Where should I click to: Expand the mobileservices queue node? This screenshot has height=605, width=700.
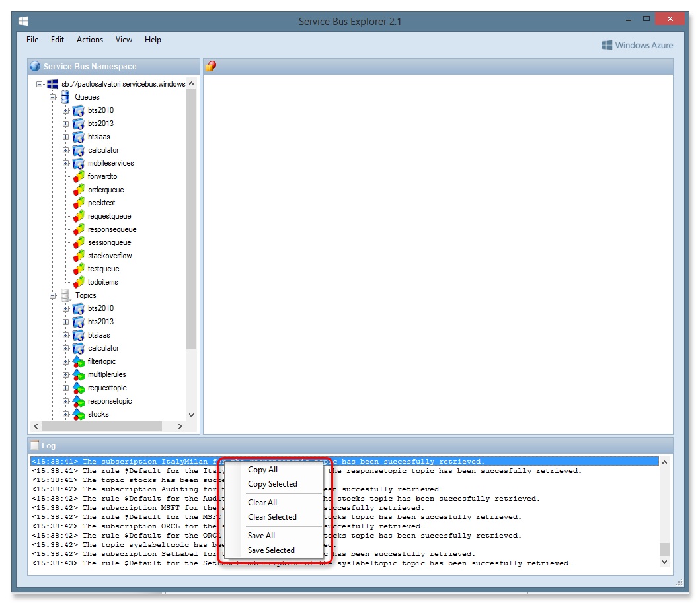pos(65,163)
